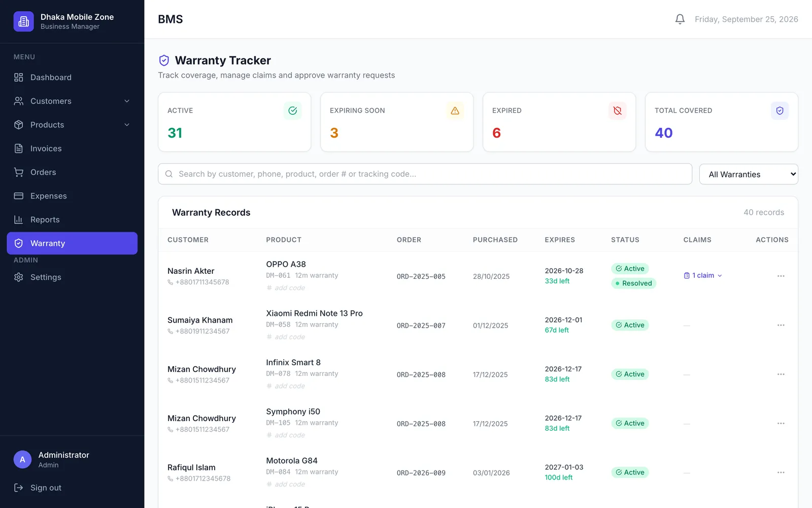Click the Expenses card icon
Viewport: 812px width, 508px height.
pyautogui.click(x=19, y=196)
